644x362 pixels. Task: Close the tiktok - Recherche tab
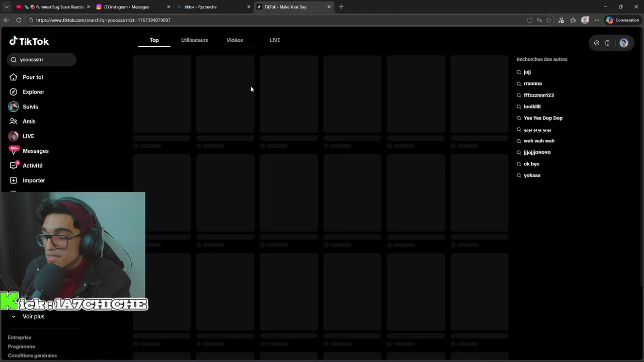(x=249, y=7)
